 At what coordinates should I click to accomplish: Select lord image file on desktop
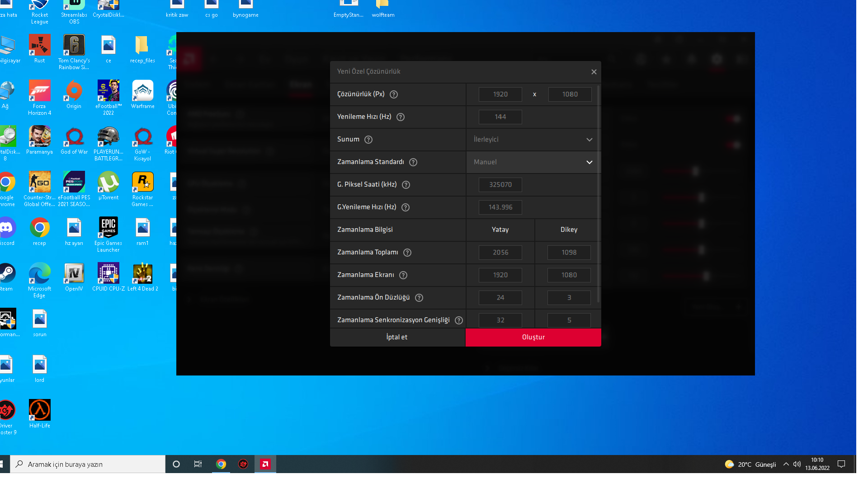pos(40,368)
